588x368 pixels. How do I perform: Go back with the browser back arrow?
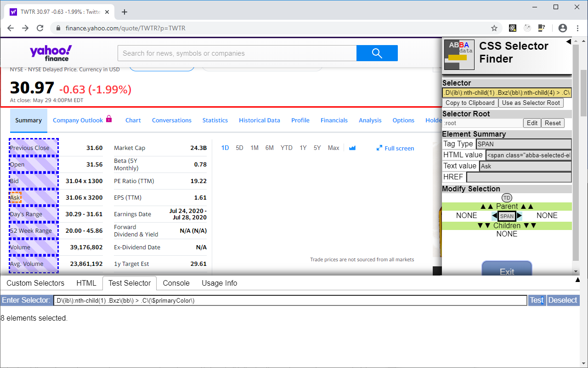(11, 28)
